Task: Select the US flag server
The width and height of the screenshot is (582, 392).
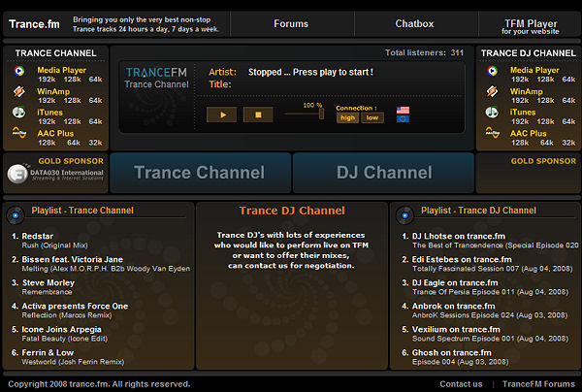Action: pos(403,111)
